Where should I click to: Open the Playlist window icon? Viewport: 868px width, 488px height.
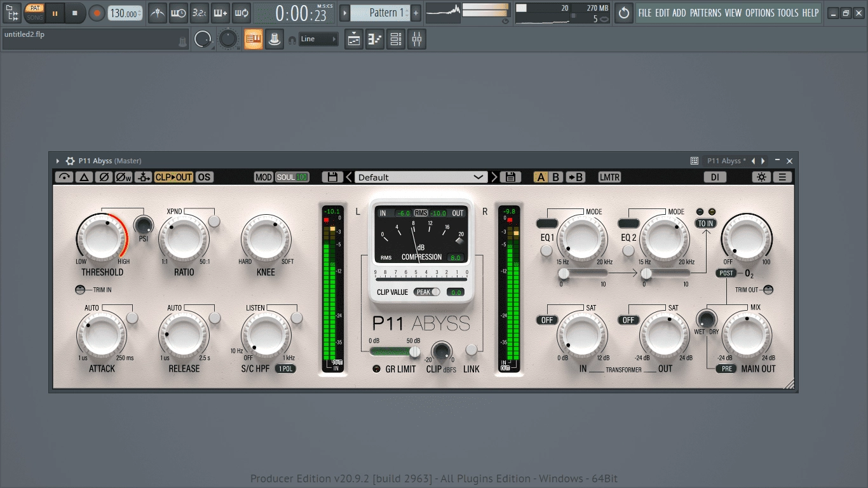(354, 39)
